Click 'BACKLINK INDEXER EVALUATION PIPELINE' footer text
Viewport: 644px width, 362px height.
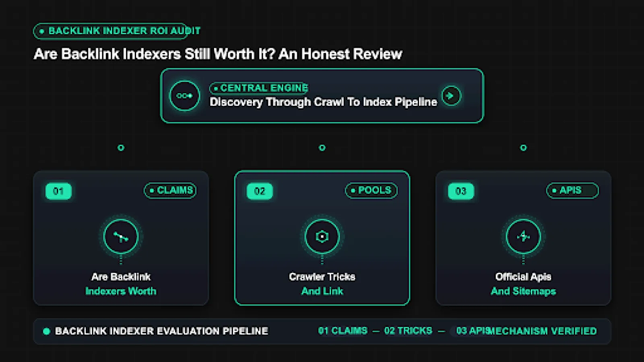(x=161, y=331)
